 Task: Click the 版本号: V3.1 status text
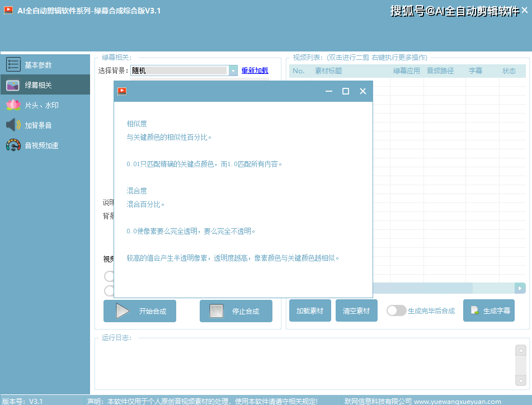[x=23, y=401]
